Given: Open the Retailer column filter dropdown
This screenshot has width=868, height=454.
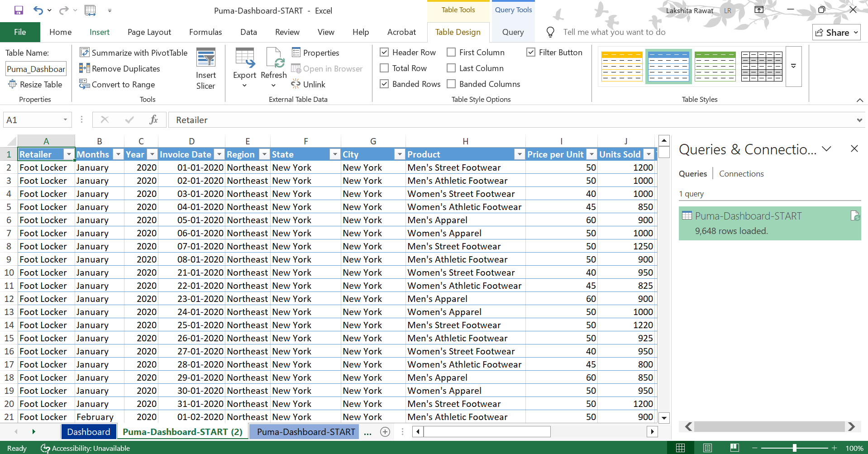Looking at the screenshot, I should (x=68, y=155).
